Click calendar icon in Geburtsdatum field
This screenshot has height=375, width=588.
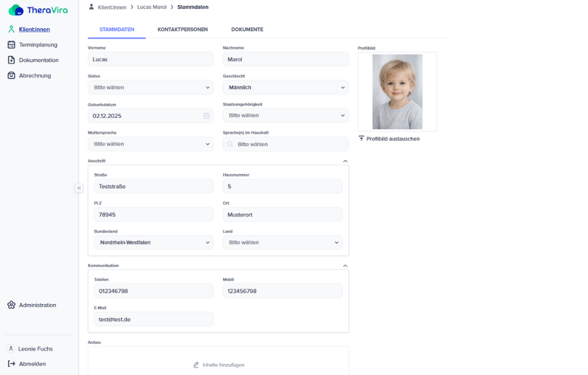206,116
